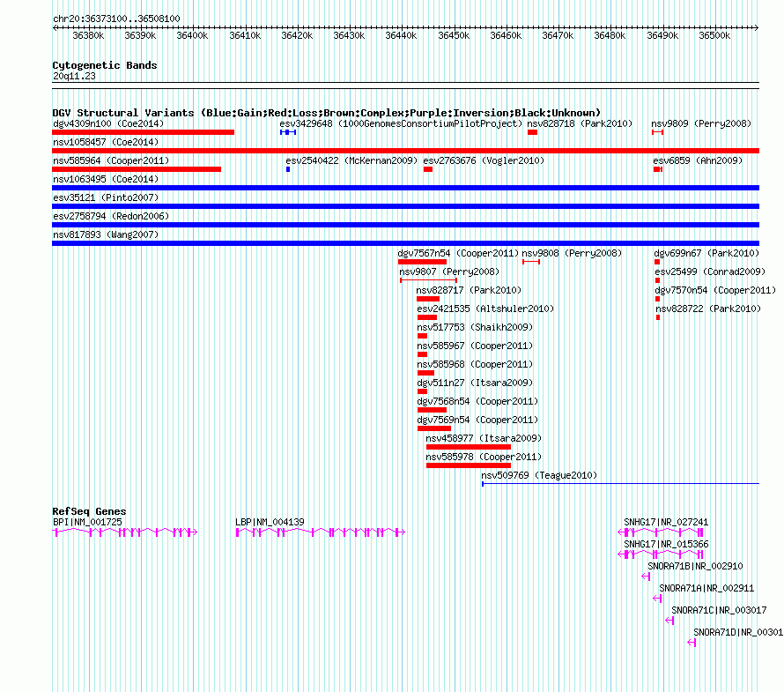Image resolution: width=784 pixels, height=692 pixels.
Task: Click the dgv511n27 (Itsara2009) label
Action: click(475, 383)
